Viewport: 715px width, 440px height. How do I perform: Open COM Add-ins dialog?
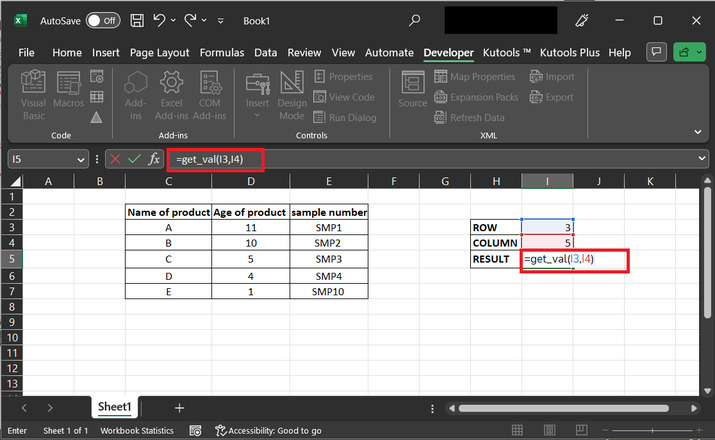[x=209, y=92]
